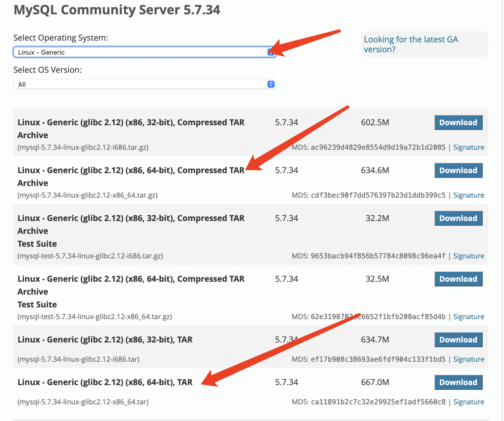Open the Select OS Version dropdown
Image resolution: width=504 pixels, height=421 pixels.
pos(145,84)
